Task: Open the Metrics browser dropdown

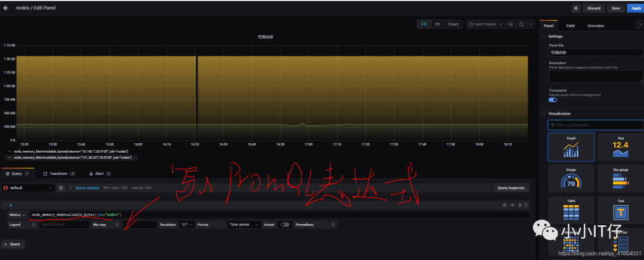Action: click(18, 215)
